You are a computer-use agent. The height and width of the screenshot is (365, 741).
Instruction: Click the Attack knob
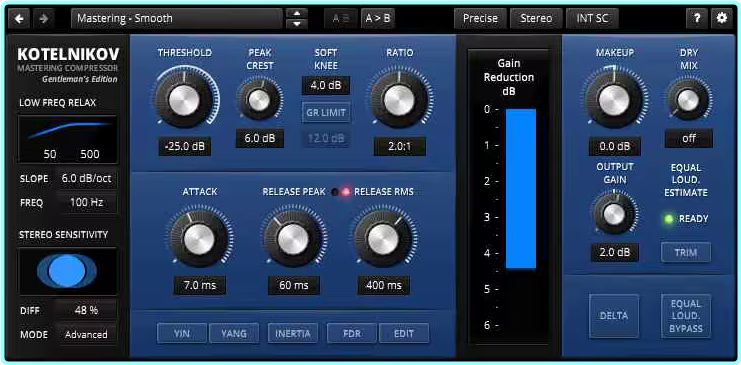click(199, 239)
